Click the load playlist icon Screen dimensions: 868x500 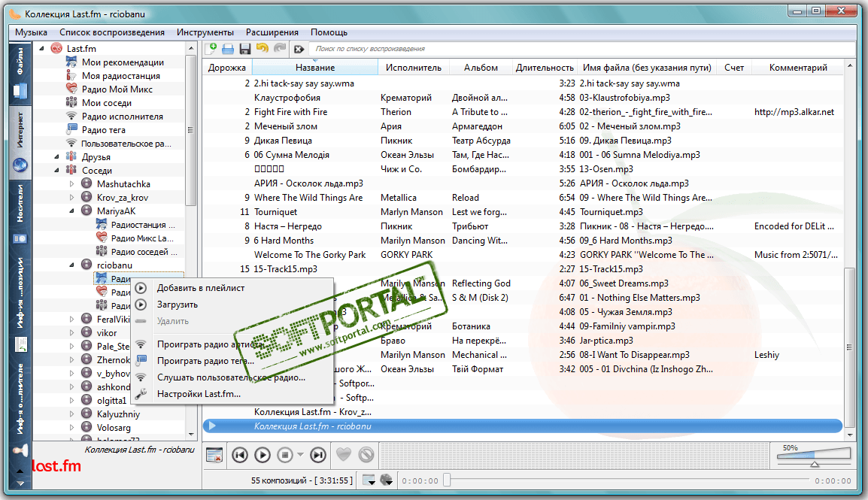pyautogui.click(x=227, y=49)
